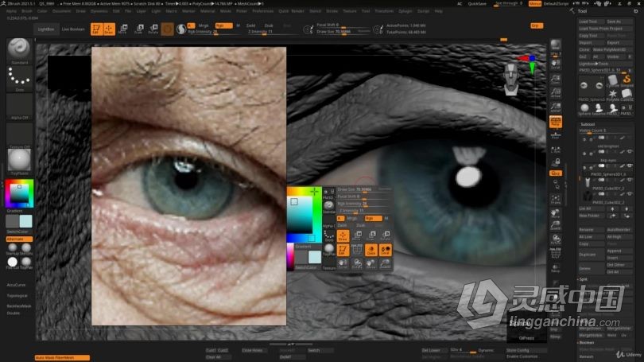Select the Rotate mode in top toolbar
This screenshot has height=362, width=644.
(153, 29)
